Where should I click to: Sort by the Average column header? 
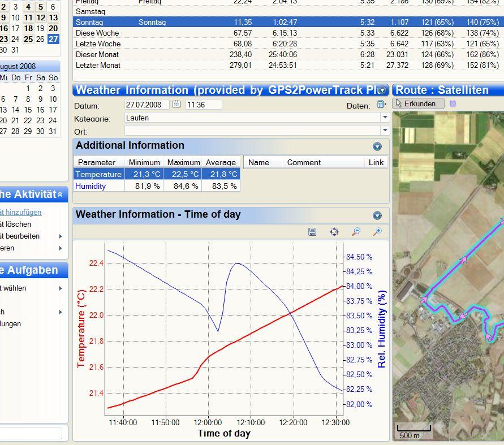pyautogui.click(x=221, y=162)
